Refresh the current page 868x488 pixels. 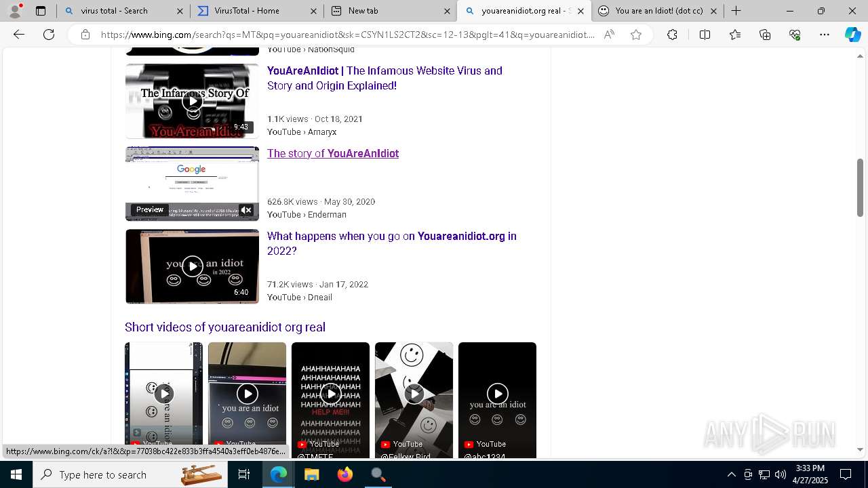point(49,35)
